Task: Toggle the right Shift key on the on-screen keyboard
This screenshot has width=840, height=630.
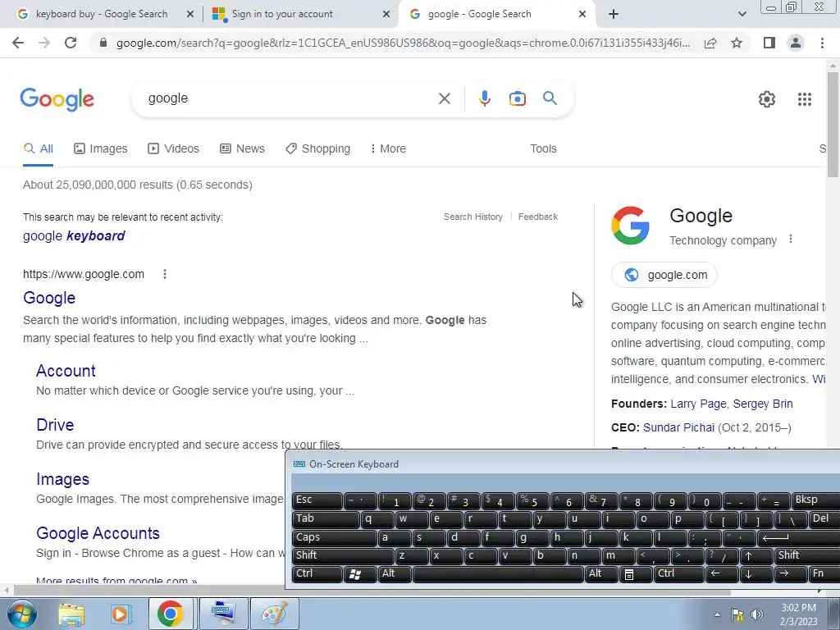Action: (807, 556)
